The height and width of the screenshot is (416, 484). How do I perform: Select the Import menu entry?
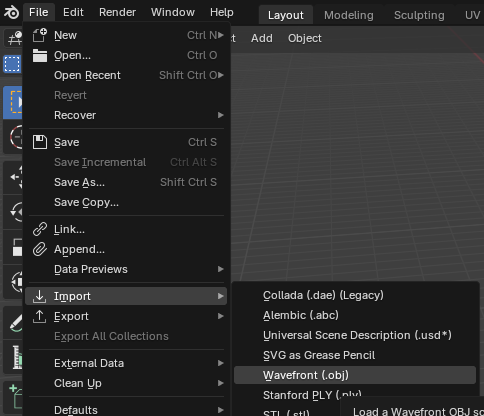pyautogui.click(x=126, y=296)
